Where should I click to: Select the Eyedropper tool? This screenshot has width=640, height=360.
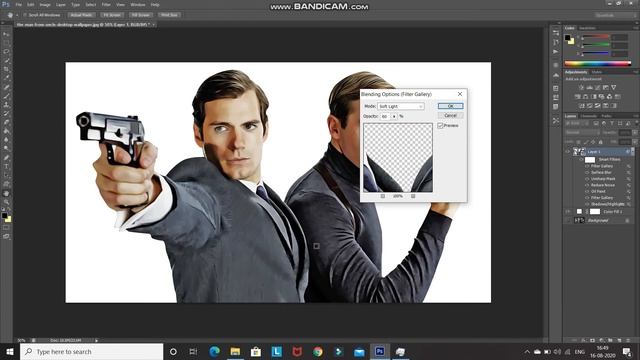6,78
